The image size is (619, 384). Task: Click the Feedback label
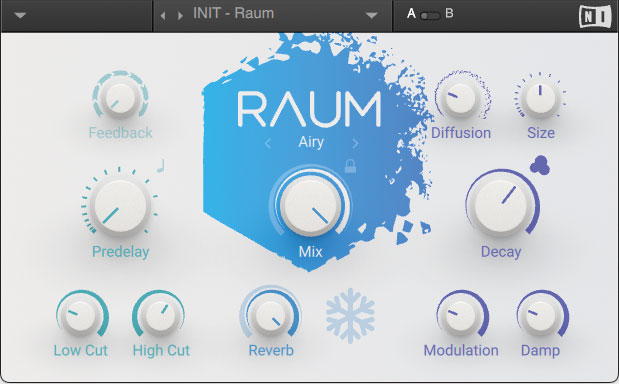coord(120,133)
